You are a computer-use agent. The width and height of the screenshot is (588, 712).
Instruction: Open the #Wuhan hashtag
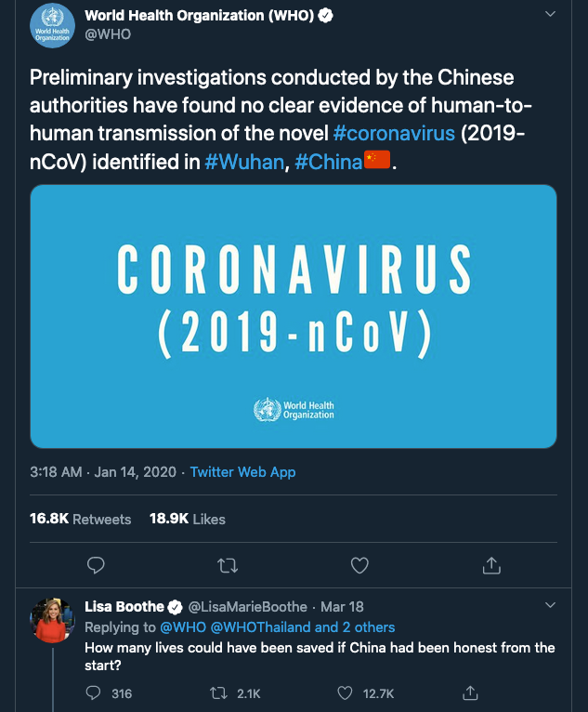pyautogui.click(x=244, y=162)
